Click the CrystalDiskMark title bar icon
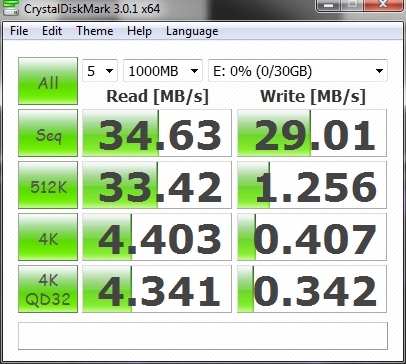406x364 pixels. click(10, 8)
